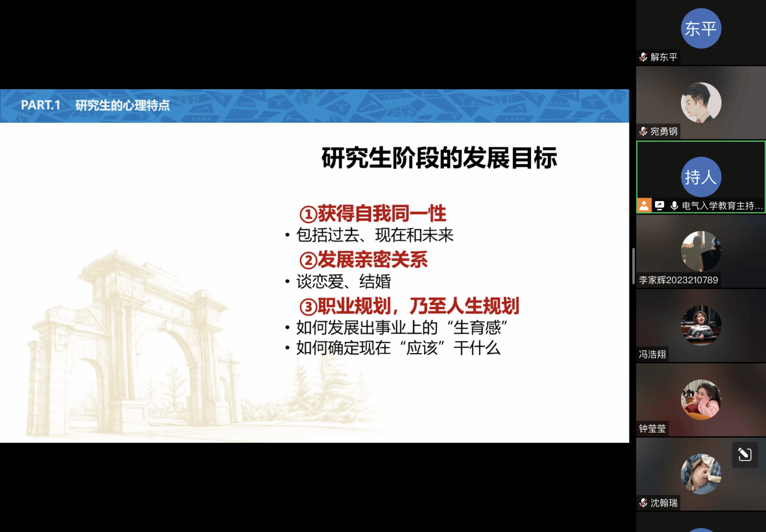
Task: Click the 东平 blue circle avatar
Action: (x=701, y=28)
